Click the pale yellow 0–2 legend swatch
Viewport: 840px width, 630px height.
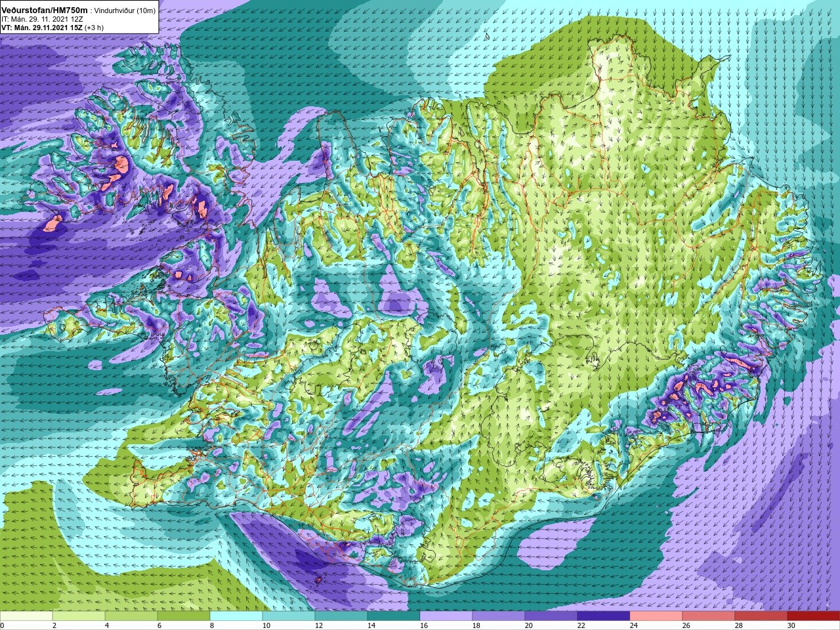pos(26,616)
